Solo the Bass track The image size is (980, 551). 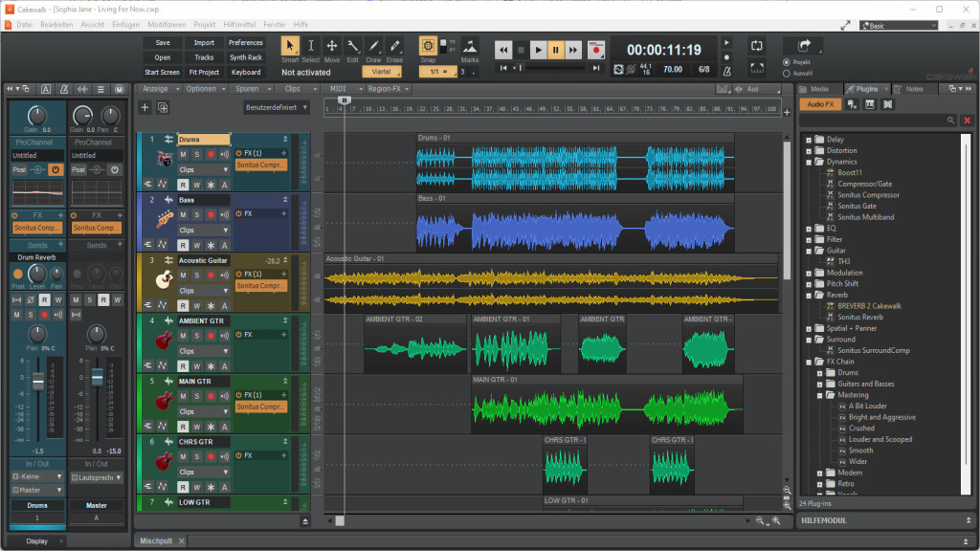(x=197, y=214)
